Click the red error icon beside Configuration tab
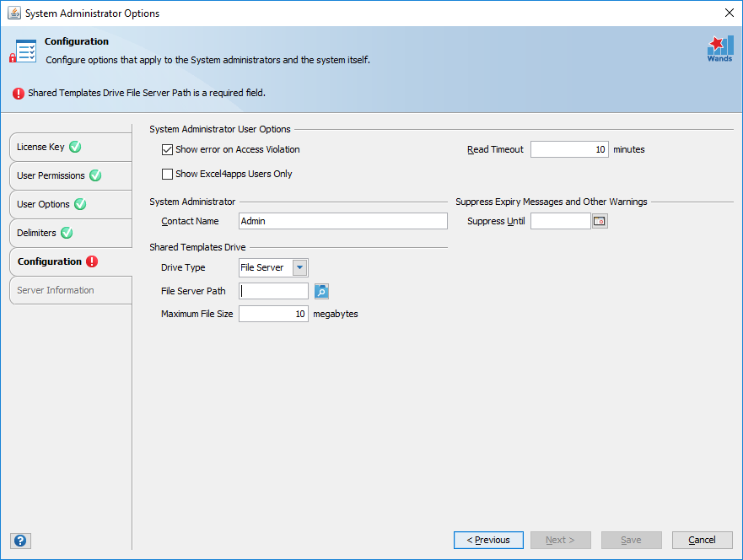 [x=92, y=261]
